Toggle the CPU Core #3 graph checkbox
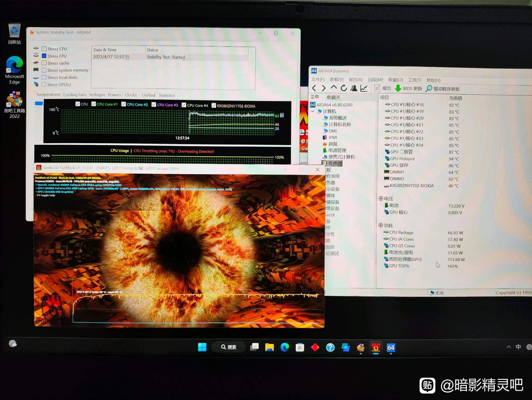The height and width of the screenshot is (400, 532). click(x=154, y=104)
